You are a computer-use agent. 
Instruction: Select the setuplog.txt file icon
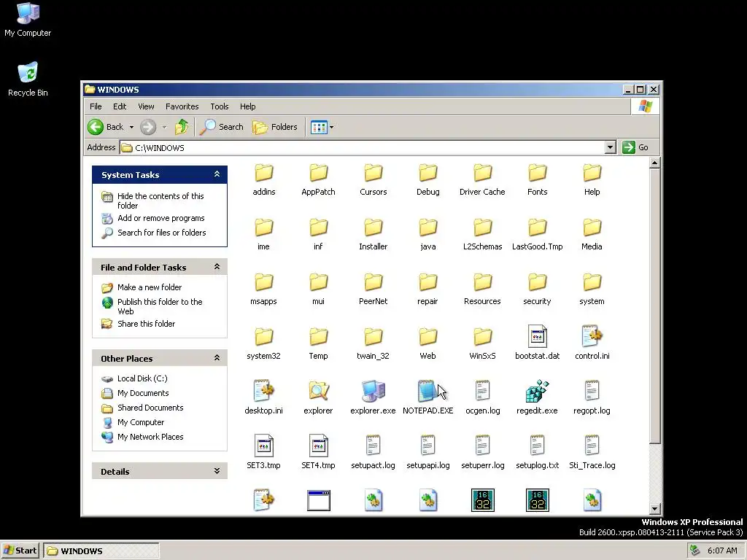click(538, 446)
